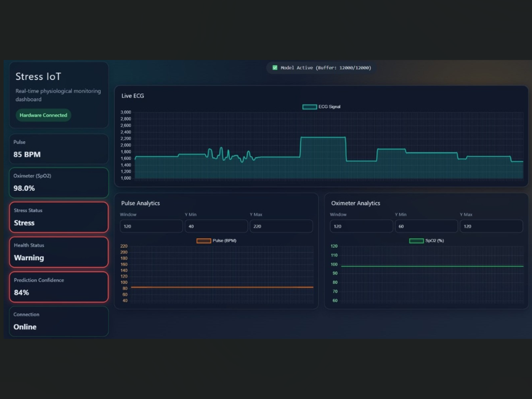The width and height of the screenshot is (532, 399).
Task: Select the Oximeter Analytics Window input field
Action: [361, 226]
